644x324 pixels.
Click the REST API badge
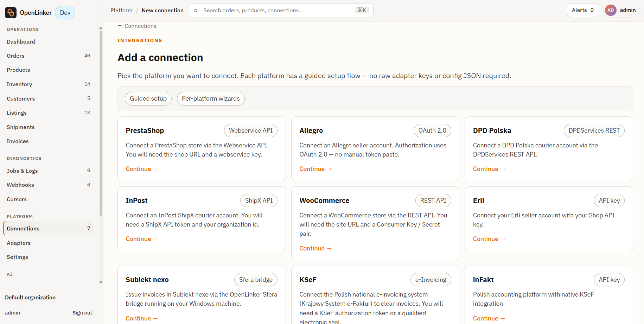pos(433,201)
